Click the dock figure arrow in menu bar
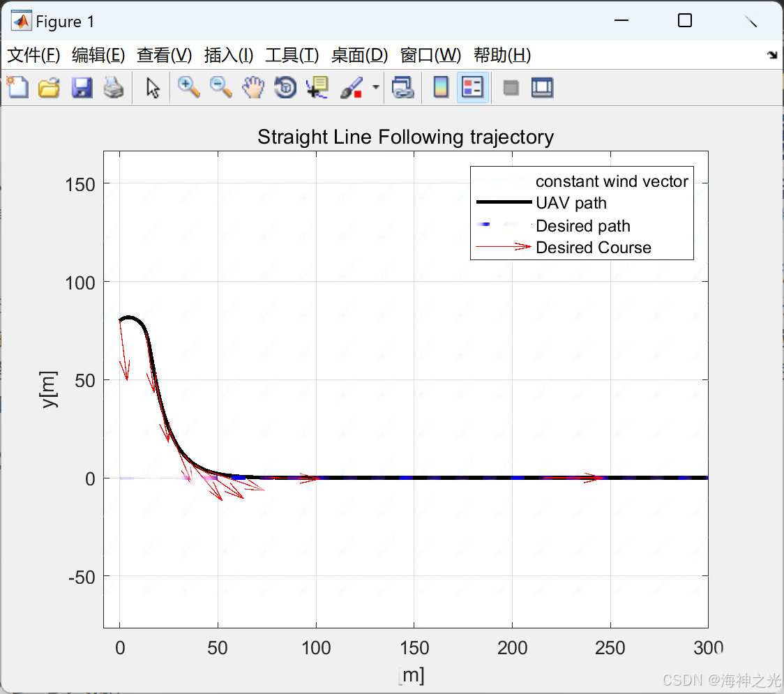 (x=772, y=54)
